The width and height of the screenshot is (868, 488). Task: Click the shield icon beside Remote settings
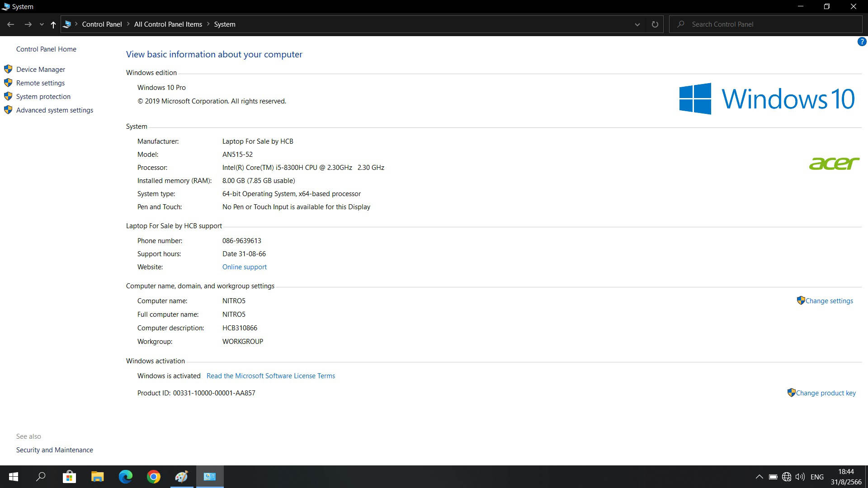point(8,83)
